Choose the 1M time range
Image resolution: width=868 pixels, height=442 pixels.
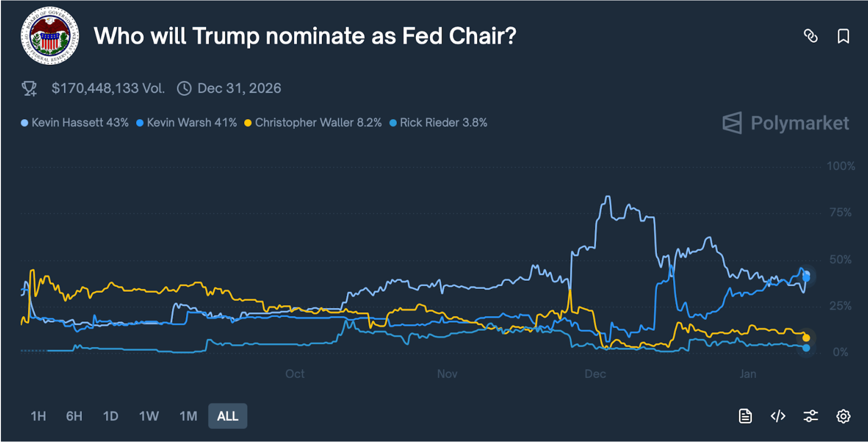coord(188,416)
